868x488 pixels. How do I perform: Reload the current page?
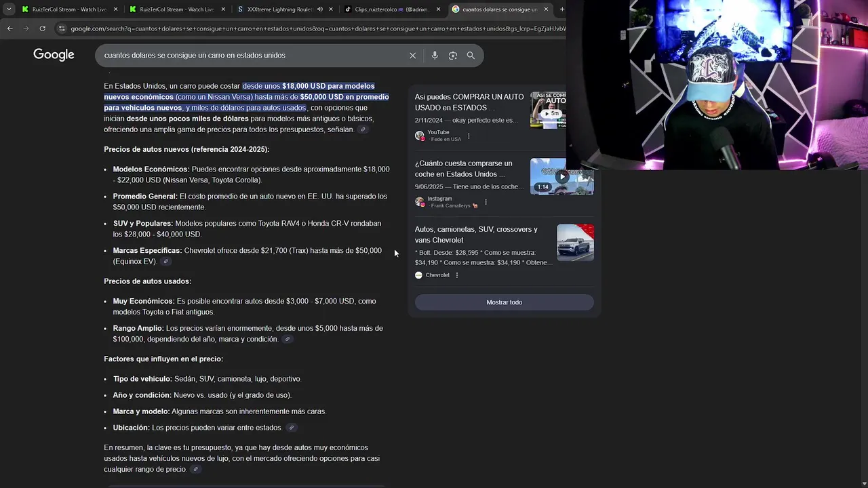pyautogui.click(x=42, y=28)
